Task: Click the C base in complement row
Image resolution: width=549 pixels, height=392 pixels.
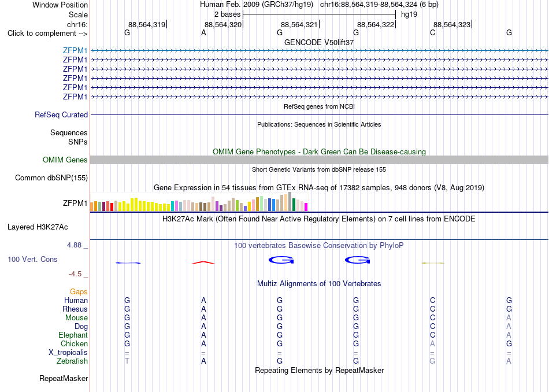Action: 433,33
